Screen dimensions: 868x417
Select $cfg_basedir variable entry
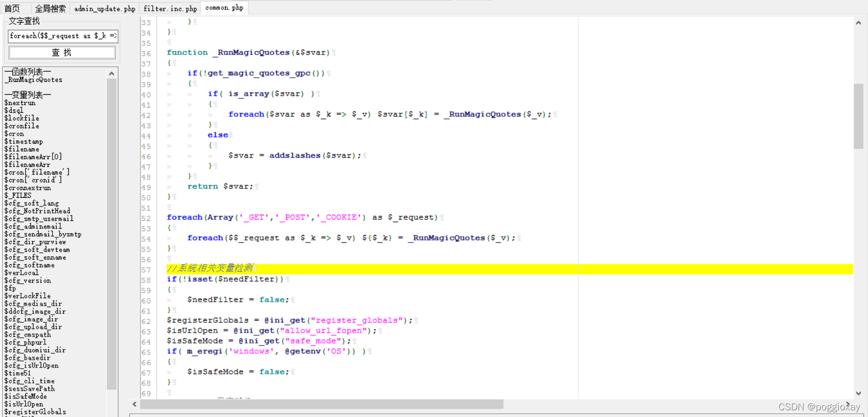point(27,358)
